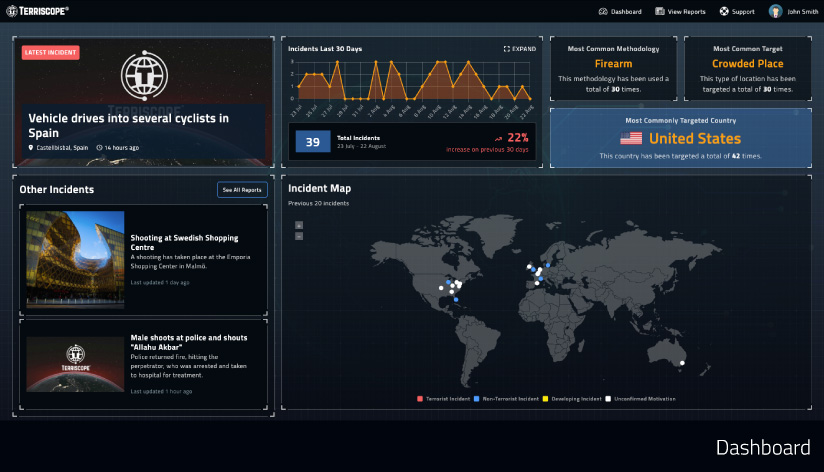
Task: Click 'Last updated 1 day ago' text
Action: [160, 283]
